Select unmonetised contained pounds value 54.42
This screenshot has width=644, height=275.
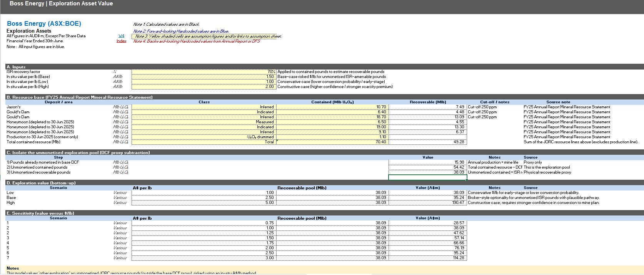428,167
